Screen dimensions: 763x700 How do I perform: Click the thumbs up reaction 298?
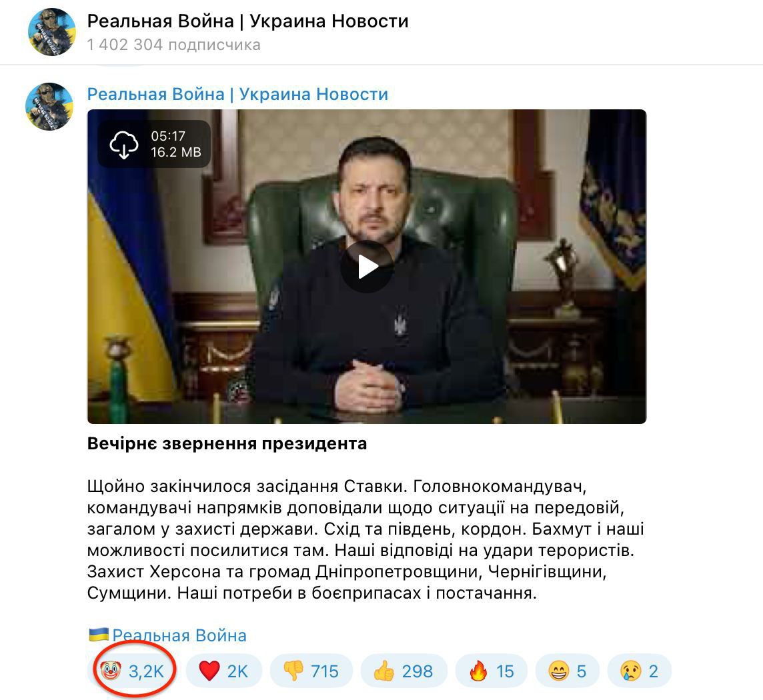click(x=404, y=671)
